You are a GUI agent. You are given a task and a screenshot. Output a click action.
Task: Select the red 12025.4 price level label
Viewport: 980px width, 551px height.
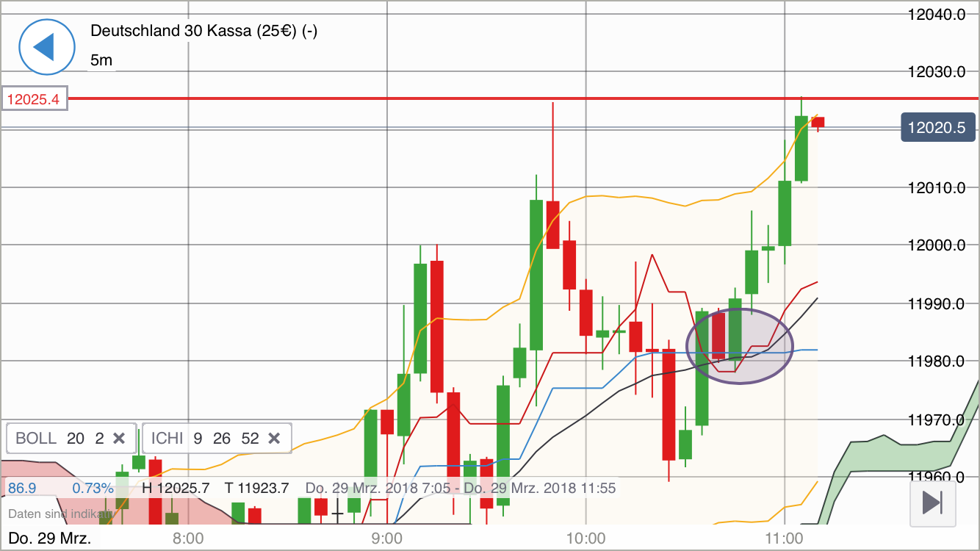point(35,98)
